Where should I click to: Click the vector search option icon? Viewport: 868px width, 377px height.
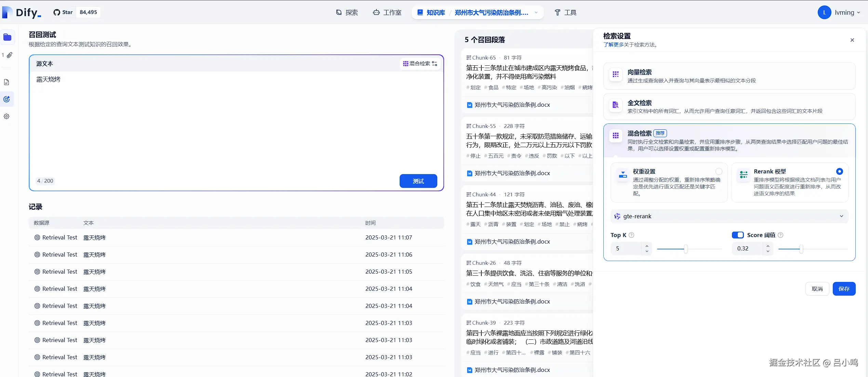[616, 74]
